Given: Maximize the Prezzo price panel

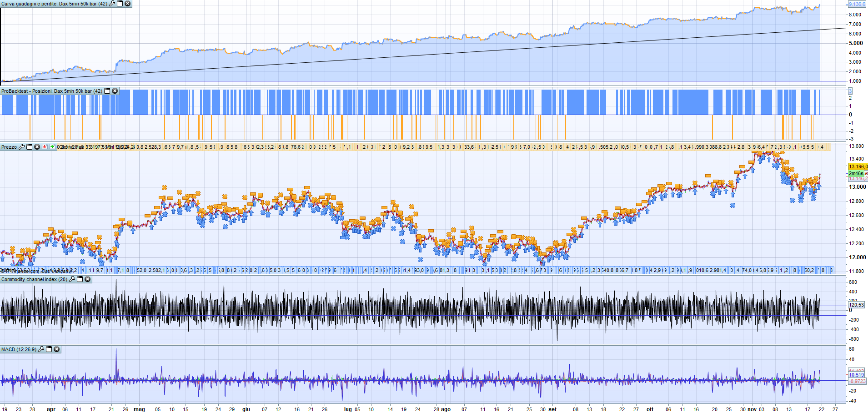Looking at the screenshot, I should [x=30, y=147].
